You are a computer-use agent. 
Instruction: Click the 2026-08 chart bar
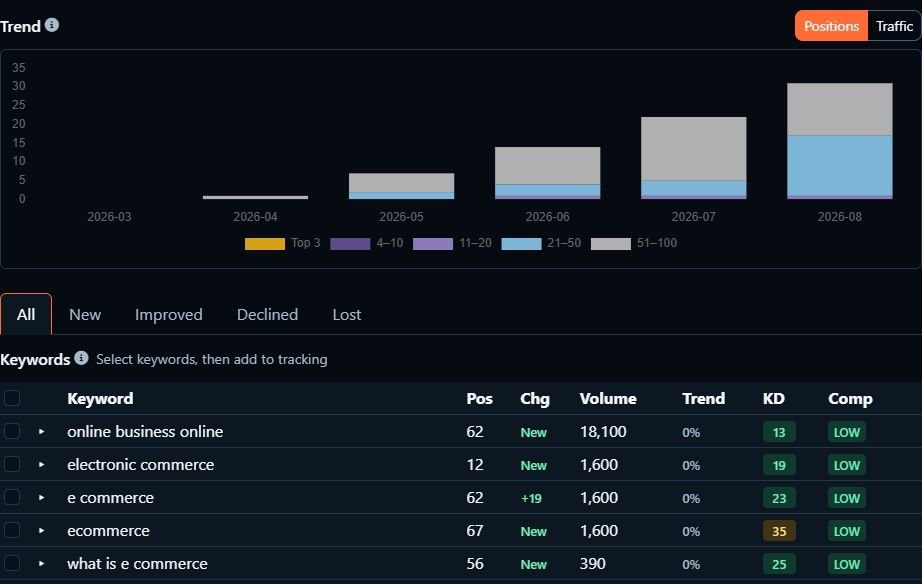click(840, 141)
